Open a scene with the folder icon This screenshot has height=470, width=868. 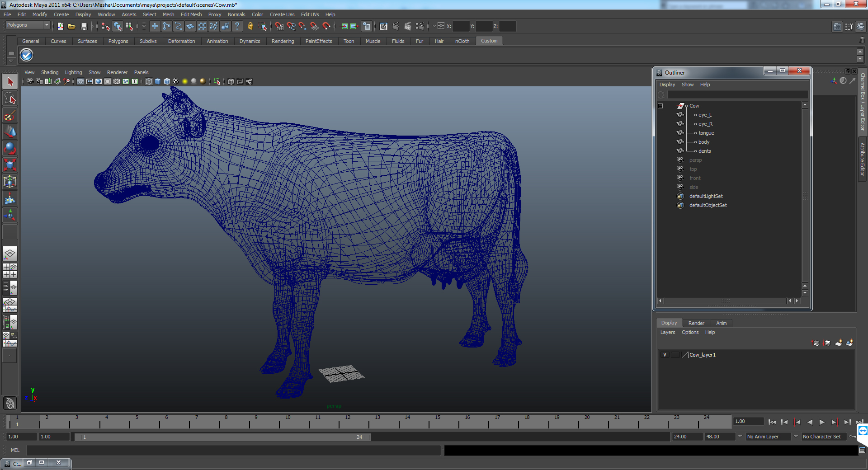click(x=72, y=26)
